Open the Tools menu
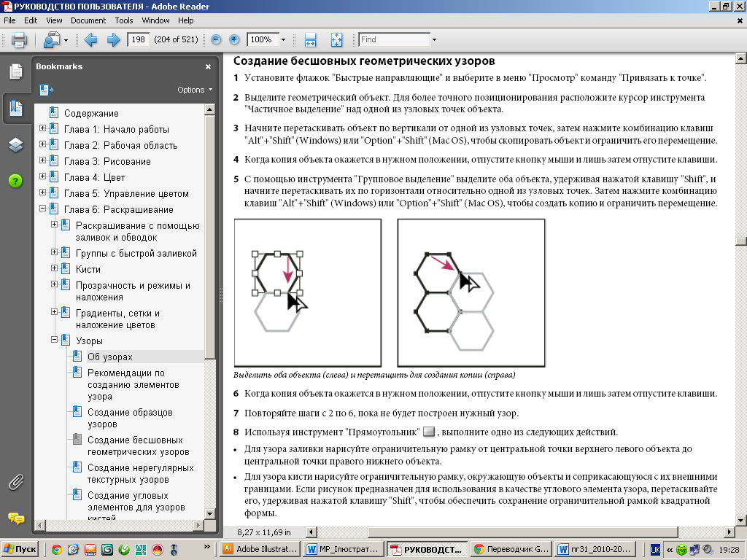The image size is (747, 560). point(124,20)
